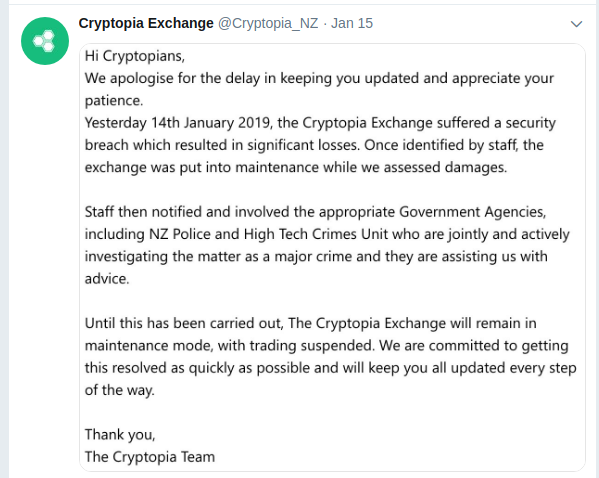Click the 'exchange was put into maintenance' line
The image size is (599, 478).
pos(296,167)
